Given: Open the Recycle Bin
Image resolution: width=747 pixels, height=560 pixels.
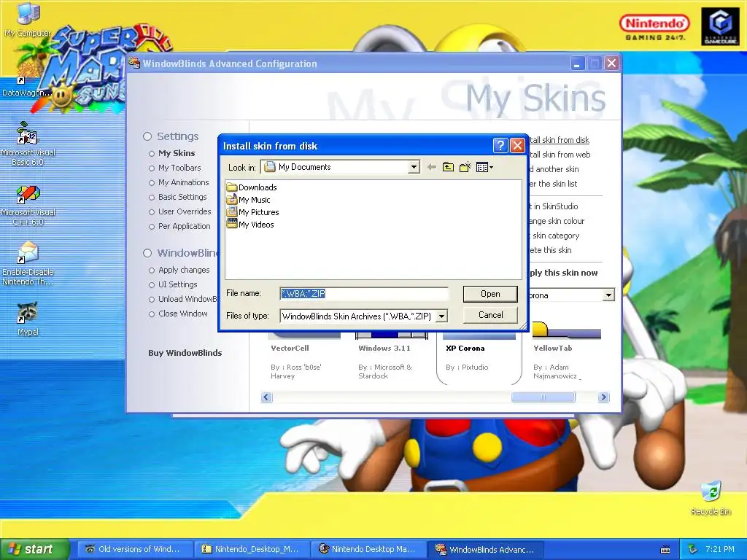Looking at the screenshot, I should 711,497.
